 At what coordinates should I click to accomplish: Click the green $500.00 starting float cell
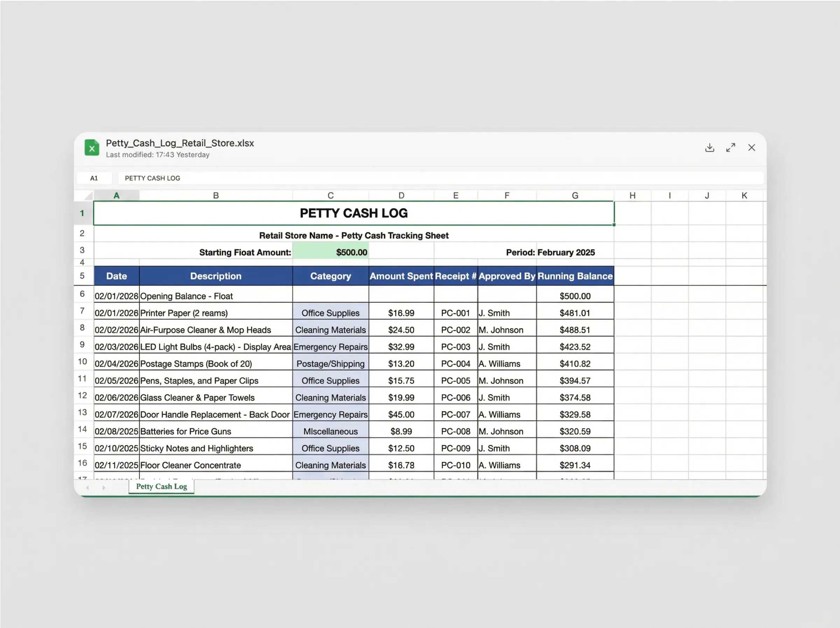pos(330,252)
